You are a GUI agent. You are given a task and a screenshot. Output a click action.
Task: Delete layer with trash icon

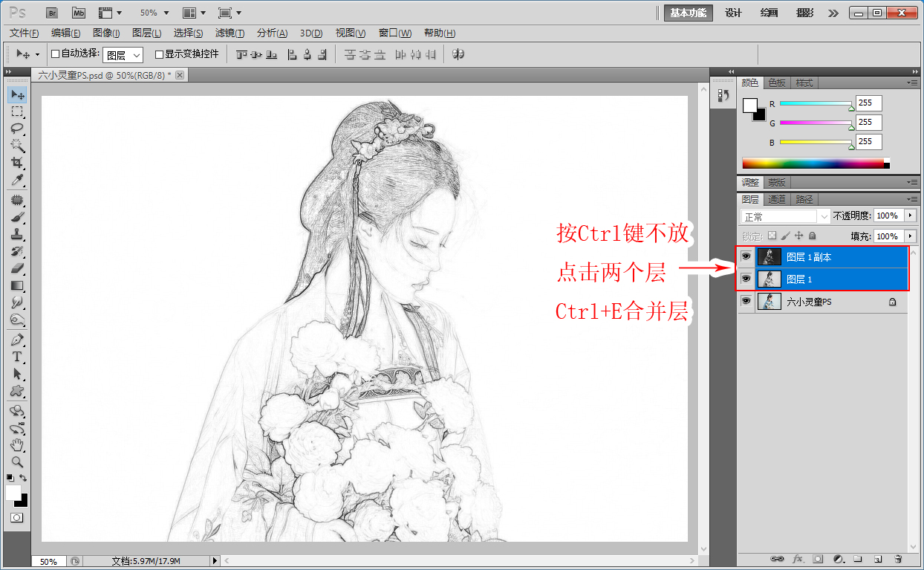[898, 558]
